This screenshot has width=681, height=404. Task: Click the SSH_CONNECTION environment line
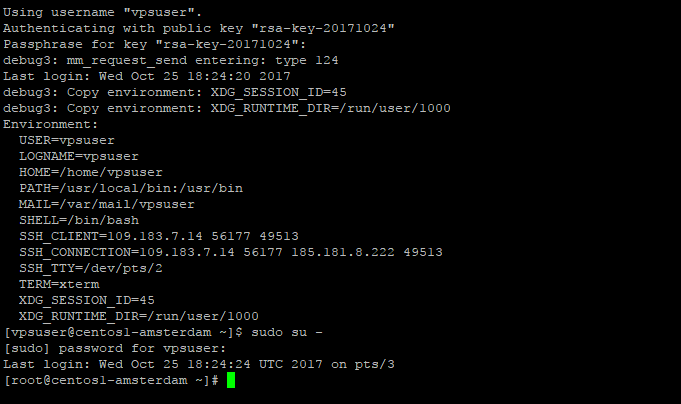click(231, 252)
